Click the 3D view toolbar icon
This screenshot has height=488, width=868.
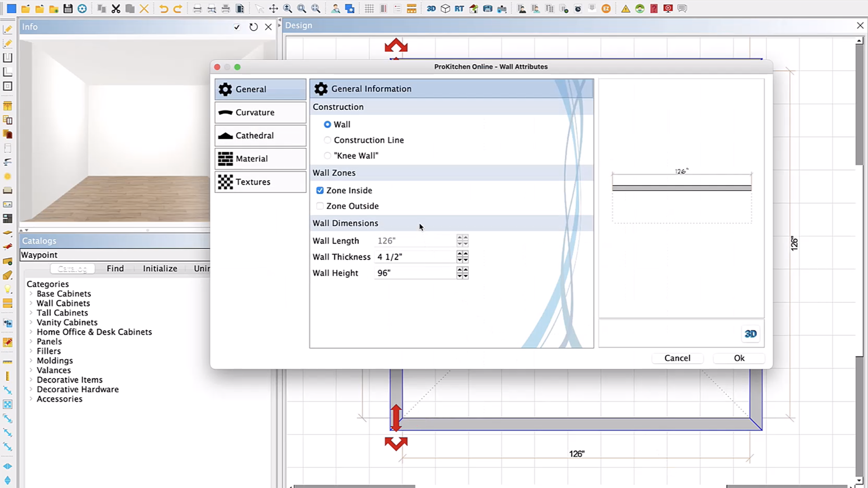point(431,8)
